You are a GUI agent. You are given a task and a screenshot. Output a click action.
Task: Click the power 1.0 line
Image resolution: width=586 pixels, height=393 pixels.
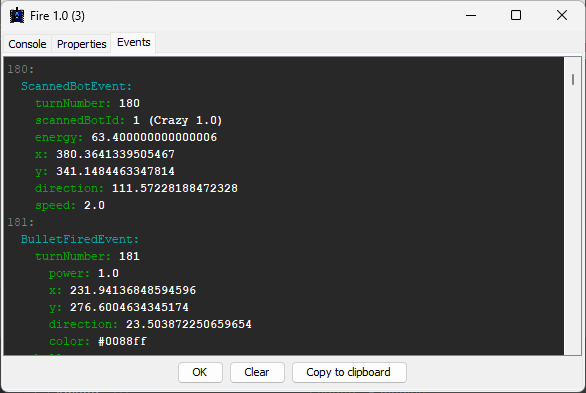(84, 273)
